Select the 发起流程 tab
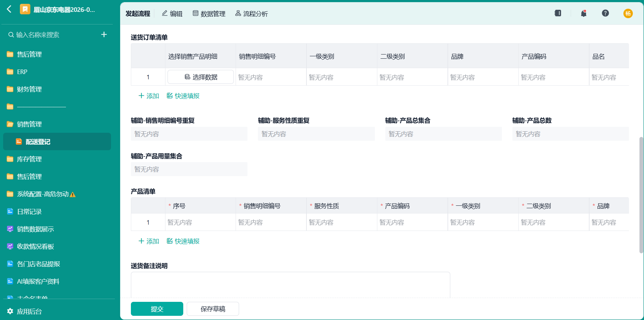Viewport: 644px width, 320px height. coord(138,14)
